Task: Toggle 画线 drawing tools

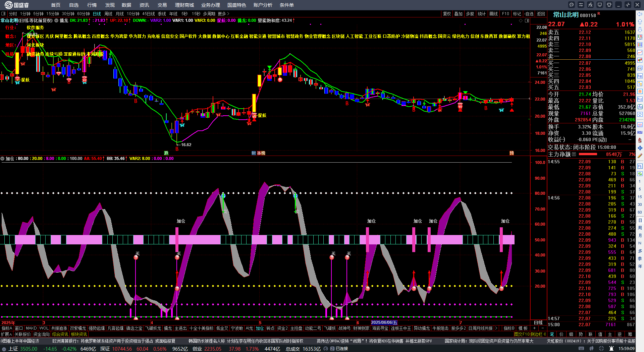Action: click(493, 14)
